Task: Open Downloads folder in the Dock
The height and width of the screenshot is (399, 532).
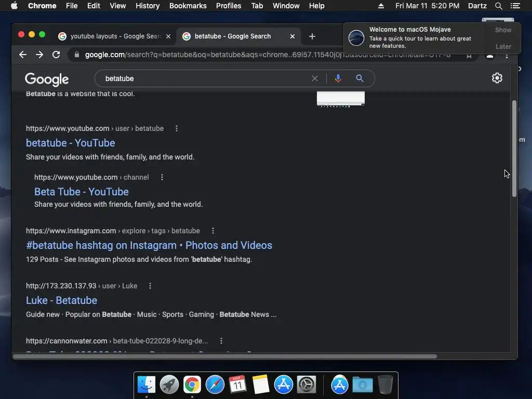Action: 362,385
